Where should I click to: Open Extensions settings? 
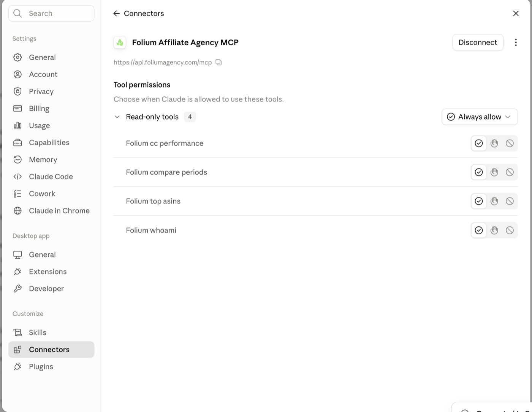click(51, 272)
